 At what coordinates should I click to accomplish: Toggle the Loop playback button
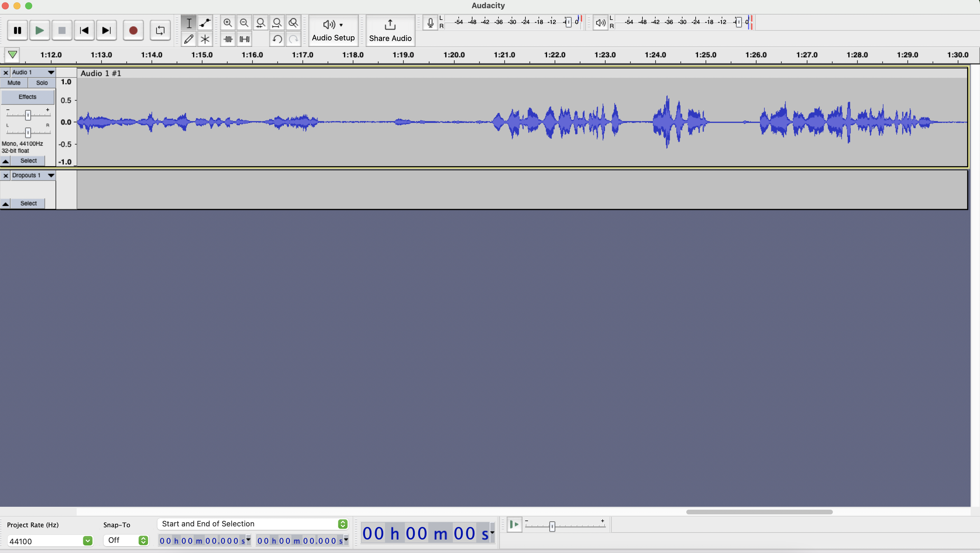(160, 30)
